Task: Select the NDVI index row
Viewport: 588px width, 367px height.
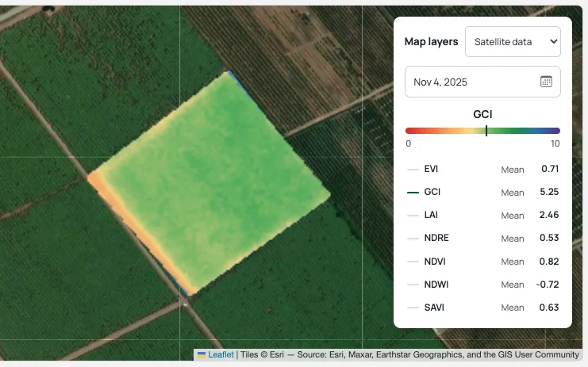Action: point(482,262)
